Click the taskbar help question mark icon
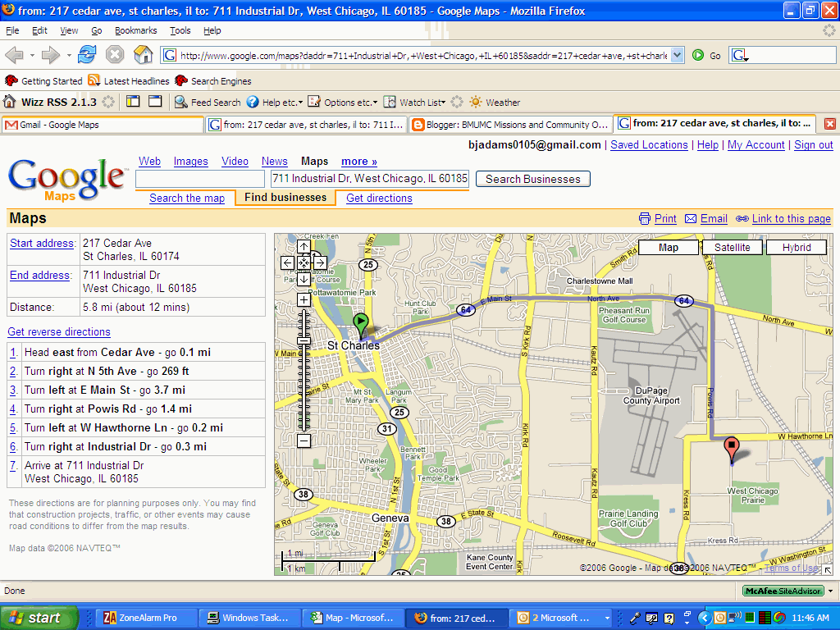 pos(669,618)
